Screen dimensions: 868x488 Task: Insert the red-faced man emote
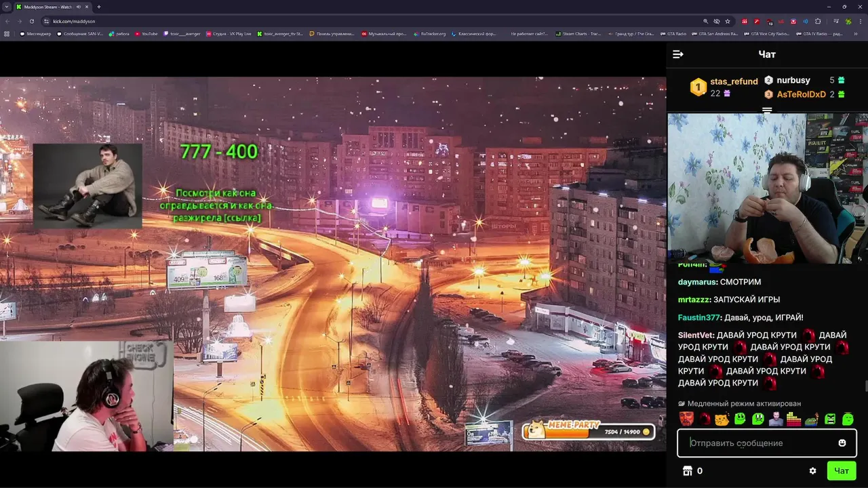point(686,419)
